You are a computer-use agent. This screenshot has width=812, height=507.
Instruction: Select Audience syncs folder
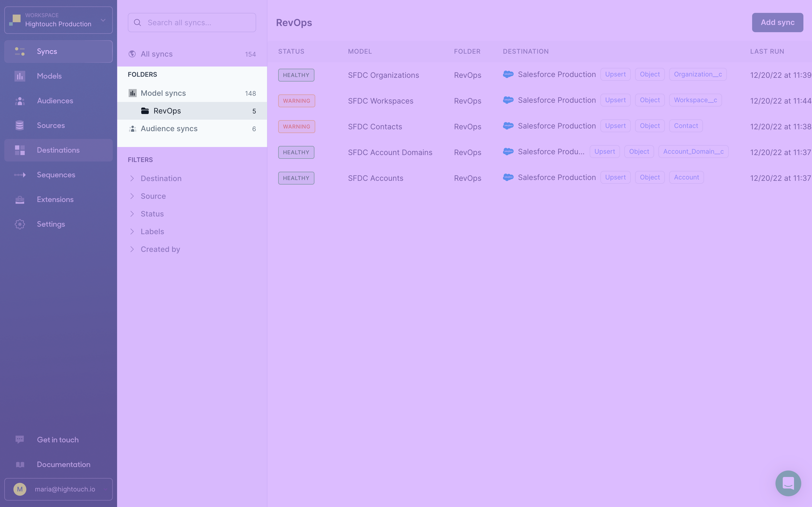pyautogui.click(x=169, y=128)
